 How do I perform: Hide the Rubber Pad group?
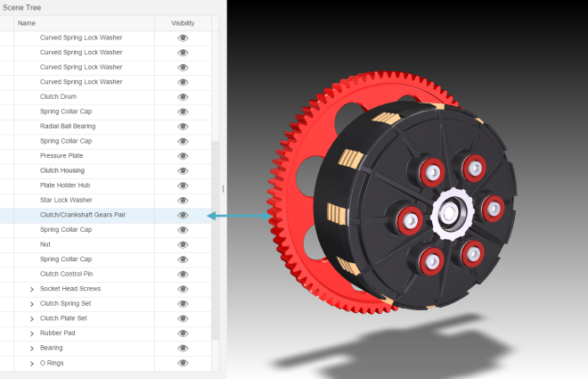[183, 334]
